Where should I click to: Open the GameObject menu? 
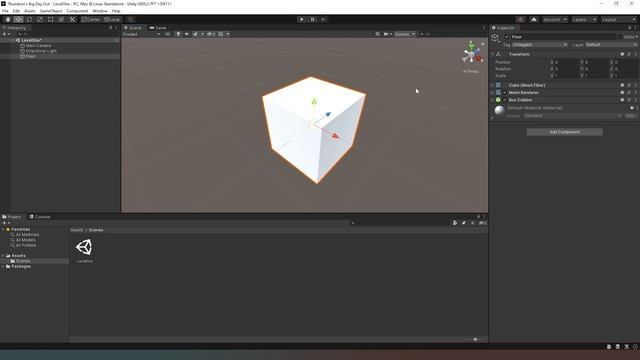[x=51, y=11]
